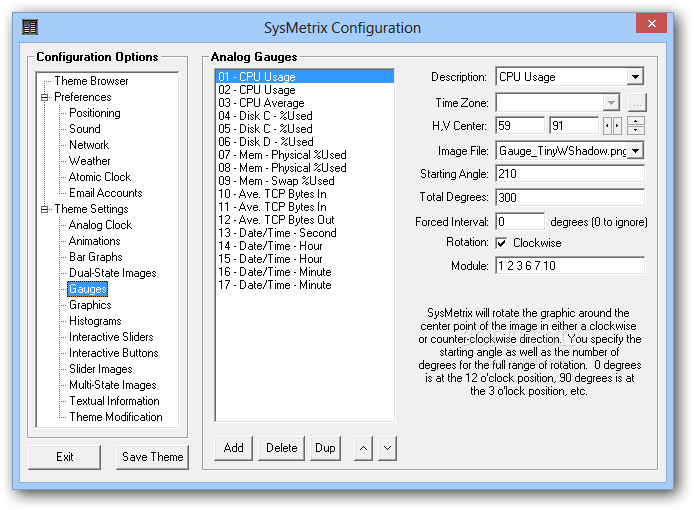The height and width of the screenshot is (510, 694).
Task: Move selected gauge up with arrow button
Action: click(x=363, y=448)
